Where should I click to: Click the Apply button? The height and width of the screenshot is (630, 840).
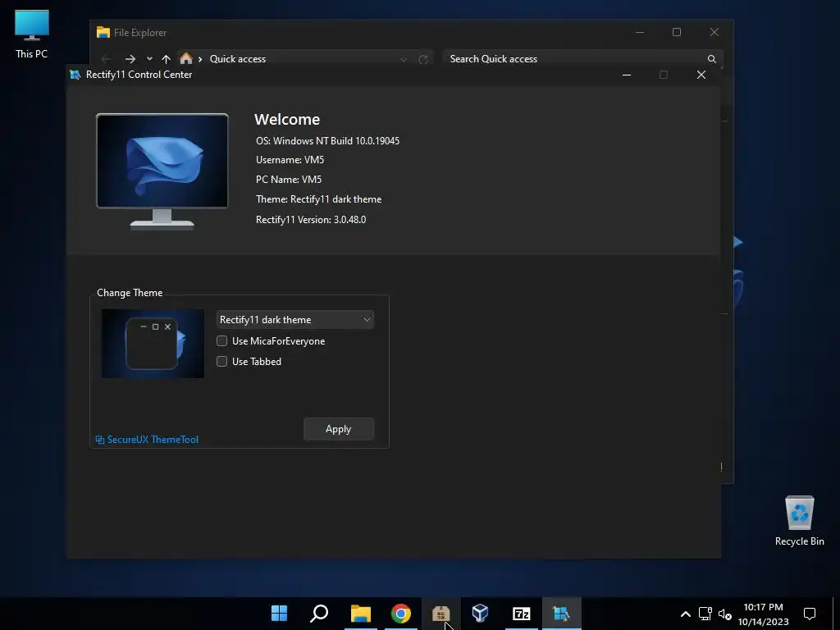(339, 429)
